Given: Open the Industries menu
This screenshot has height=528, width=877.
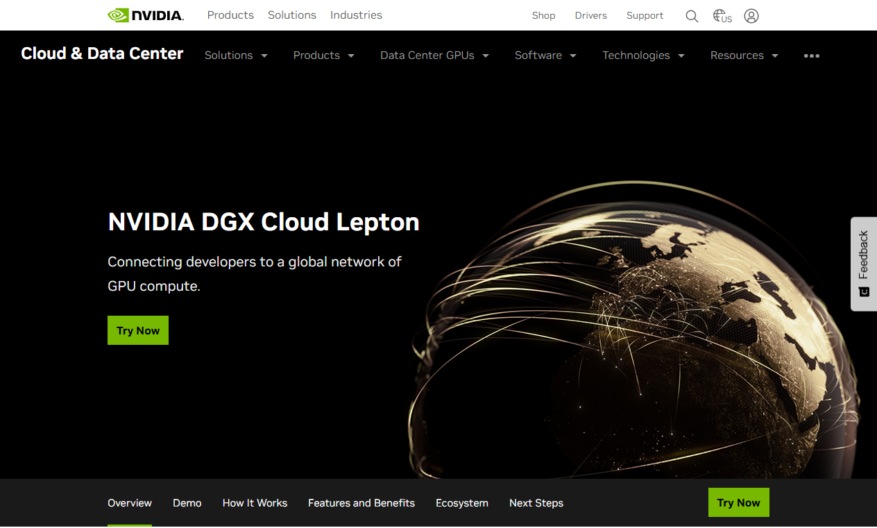Looking at the screenshot, I should 356,15.
